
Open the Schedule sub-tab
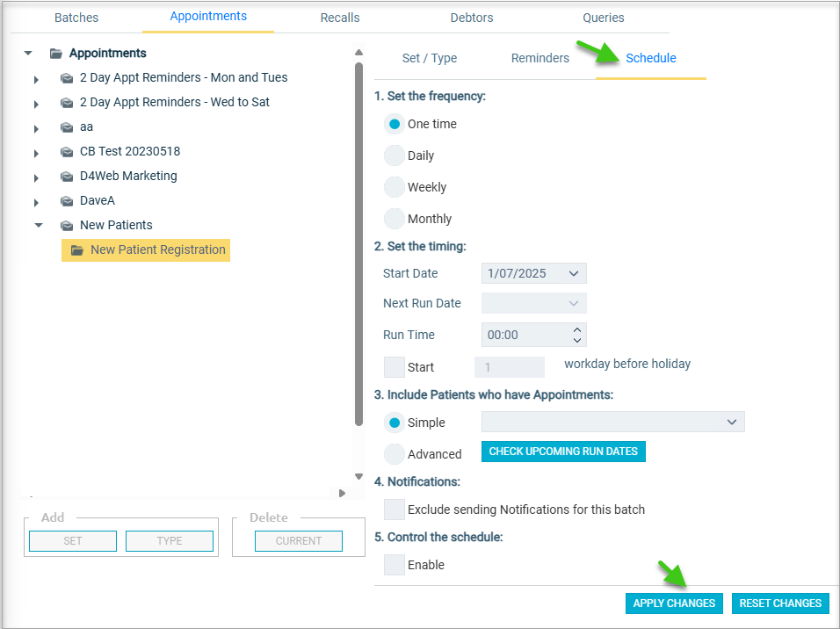coord(651,58)
